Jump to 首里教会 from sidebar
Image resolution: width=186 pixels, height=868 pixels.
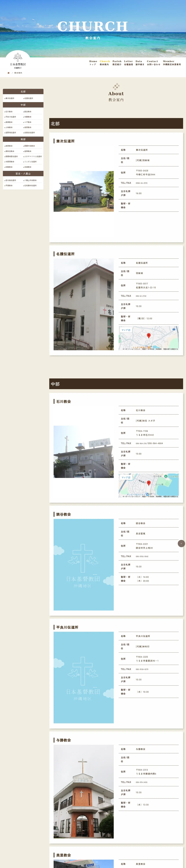point(28,151)
